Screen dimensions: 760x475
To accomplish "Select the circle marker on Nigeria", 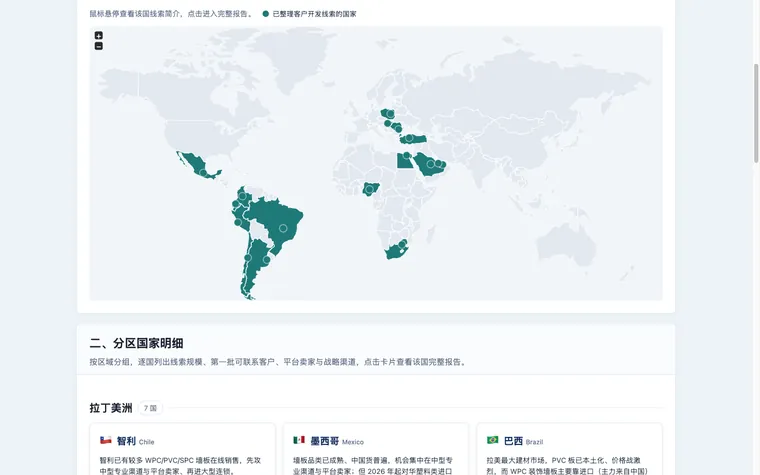I will 370,190.
